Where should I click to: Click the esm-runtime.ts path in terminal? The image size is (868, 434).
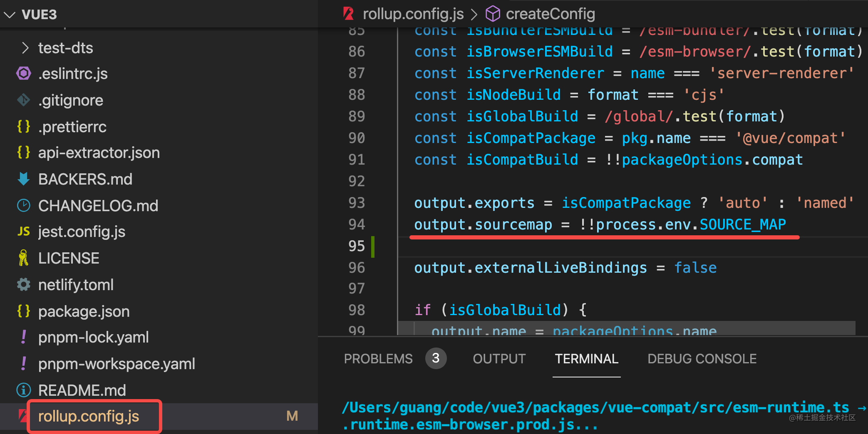(595, 407)
